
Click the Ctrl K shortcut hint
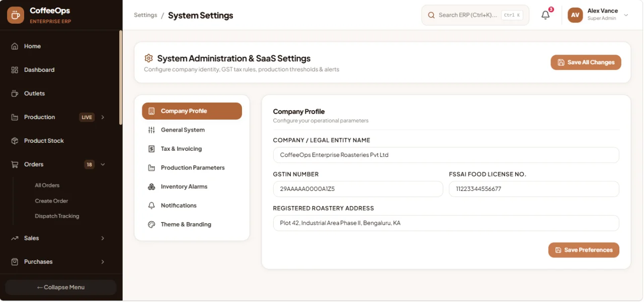pyautogui.click(x=512, y=15)
